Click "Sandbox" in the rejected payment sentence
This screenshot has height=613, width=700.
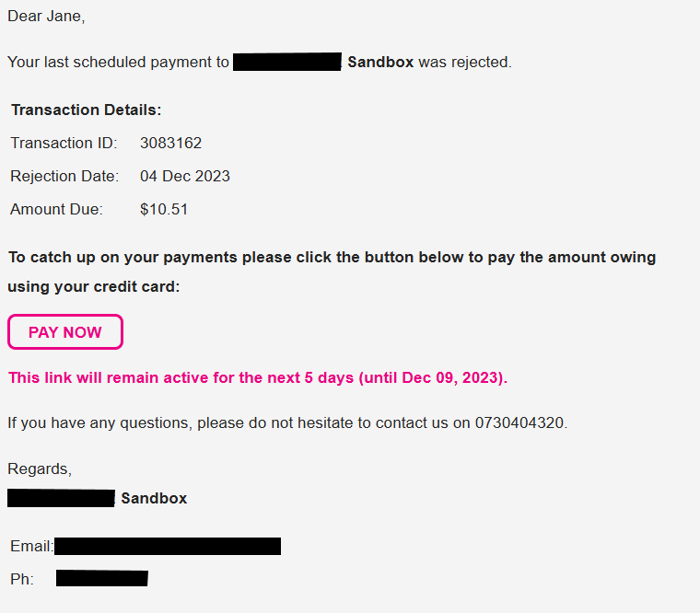pos(380,63)
